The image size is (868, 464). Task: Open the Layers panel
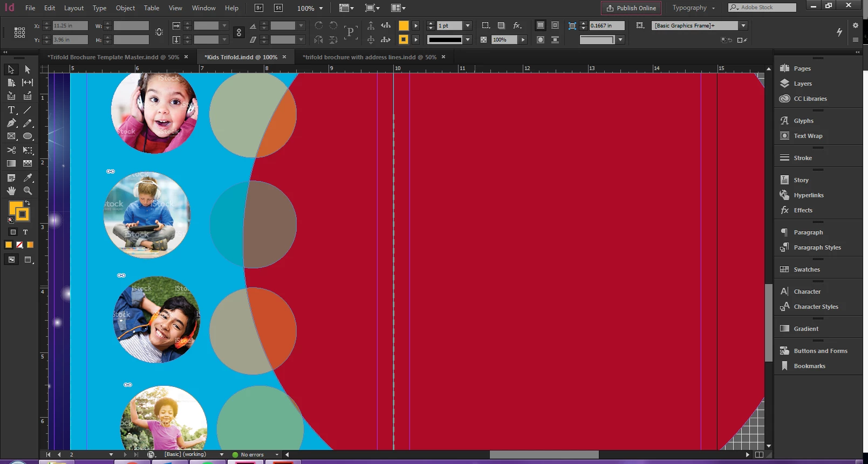click(802, 84)
